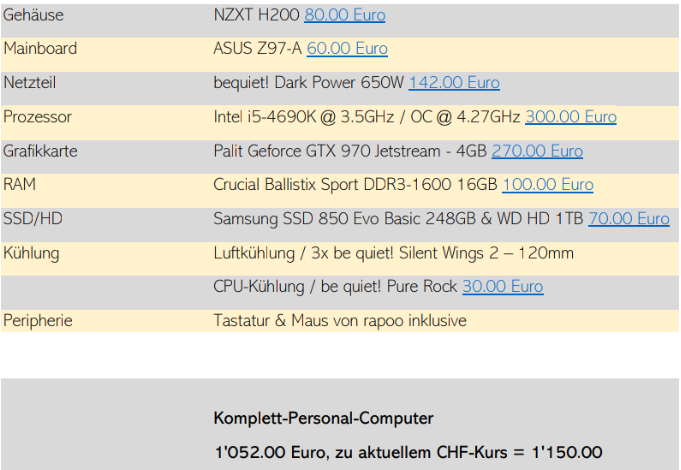
Task: Select the Netzteil row label
Action: (x=30, y=83)
